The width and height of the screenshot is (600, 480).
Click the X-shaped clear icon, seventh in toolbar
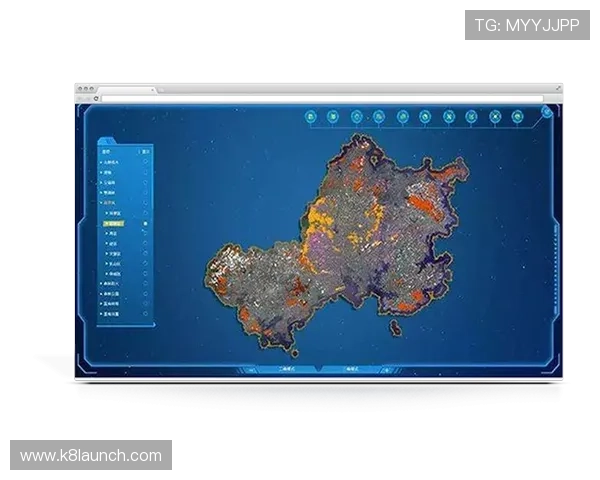[x=449, y=118]
